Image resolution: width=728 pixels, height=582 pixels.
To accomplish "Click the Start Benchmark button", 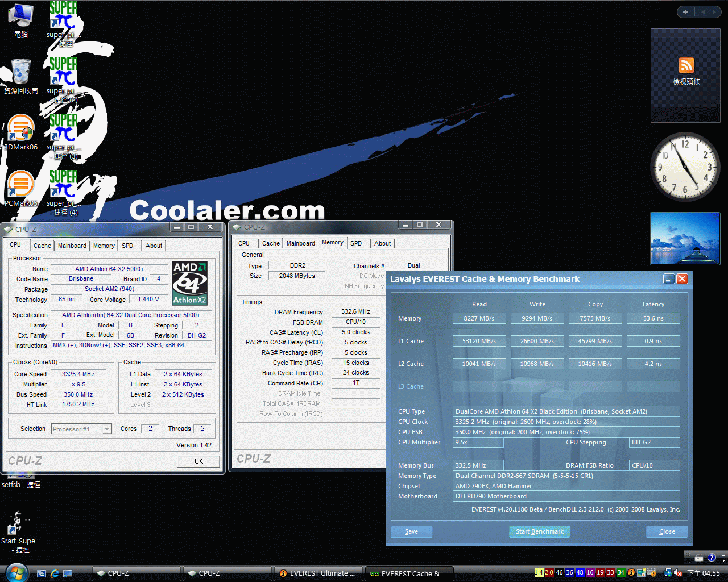I will coord(539,532).
